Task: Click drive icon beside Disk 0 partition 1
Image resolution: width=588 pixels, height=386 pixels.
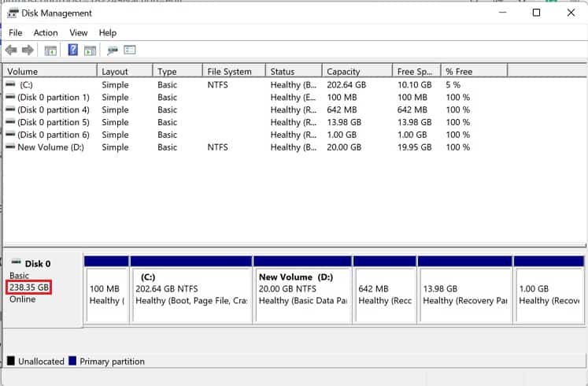Action: 10,97
